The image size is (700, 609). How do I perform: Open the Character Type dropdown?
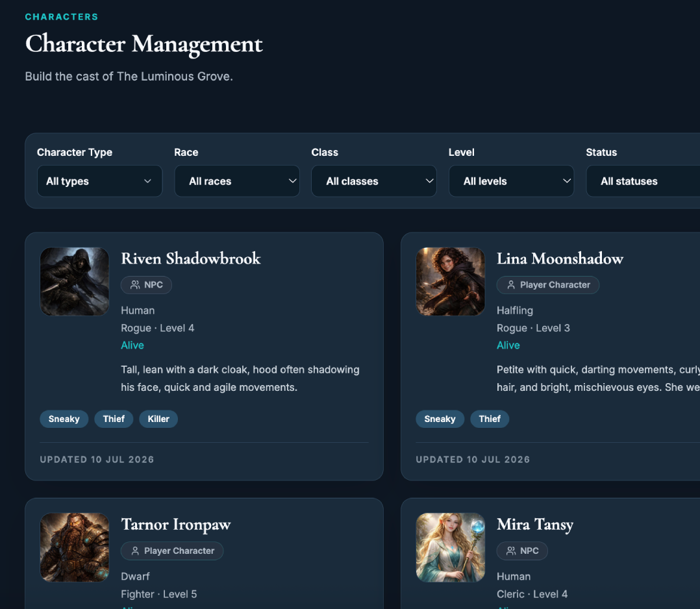coord(99,181)
